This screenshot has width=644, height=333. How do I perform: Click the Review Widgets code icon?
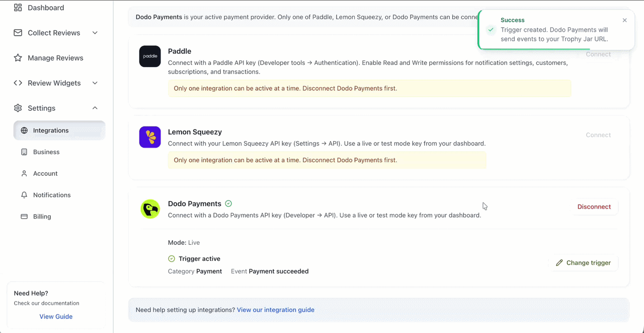pyautogui.click(x=18, y=83)
